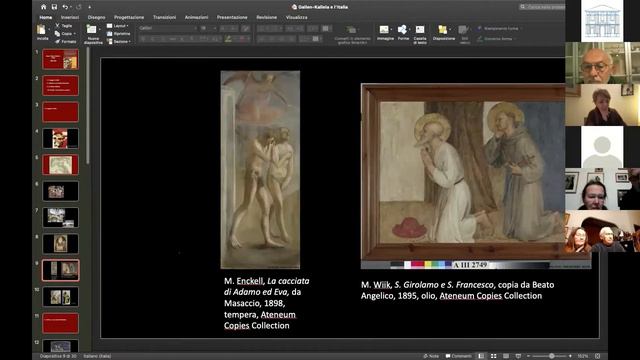
Task: Select slide 11 thumbnail
Action: coord(60,323)
